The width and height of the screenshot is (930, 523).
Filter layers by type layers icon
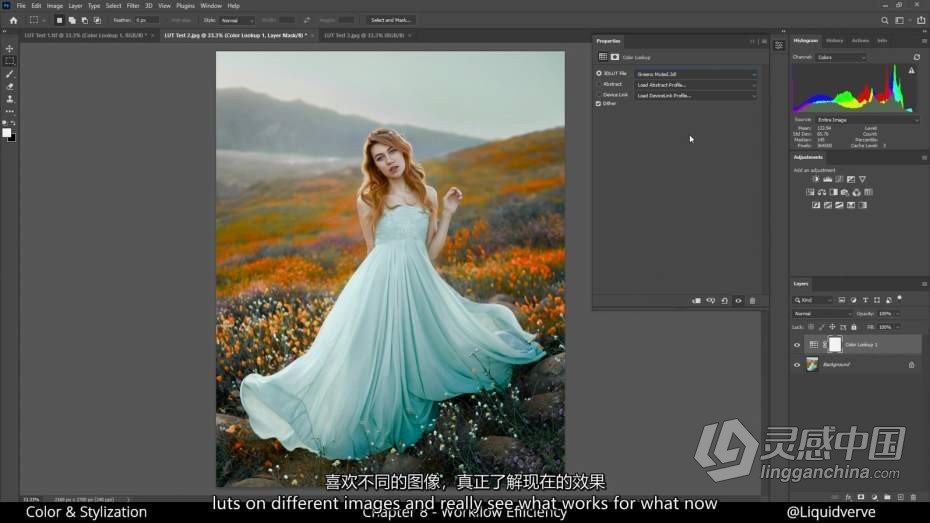865,300
